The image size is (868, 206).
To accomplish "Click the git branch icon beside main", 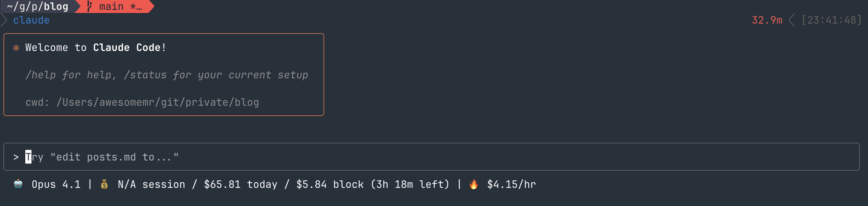I will (x=90, y=7).
